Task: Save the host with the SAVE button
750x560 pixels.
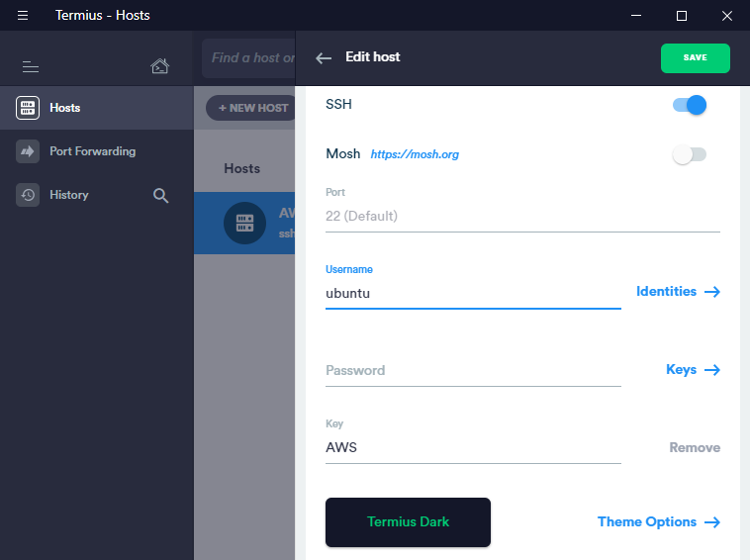Action: [695, 57]
